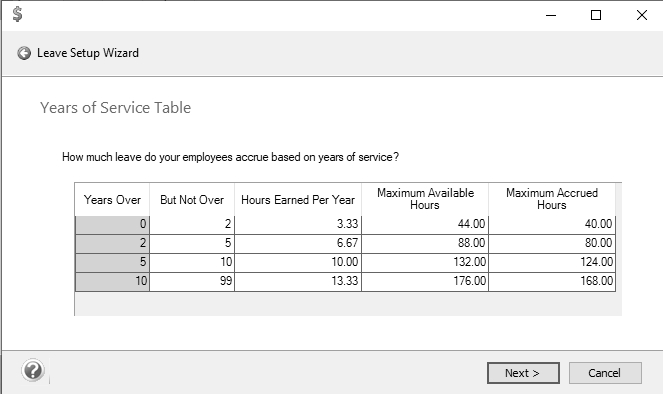663x394 pixels.
Task: Click the Cancel button
Action: (605, 373)
